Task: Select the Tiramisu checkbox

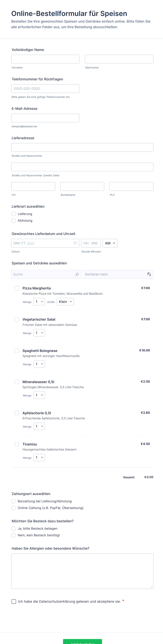Action: point(17,444)
